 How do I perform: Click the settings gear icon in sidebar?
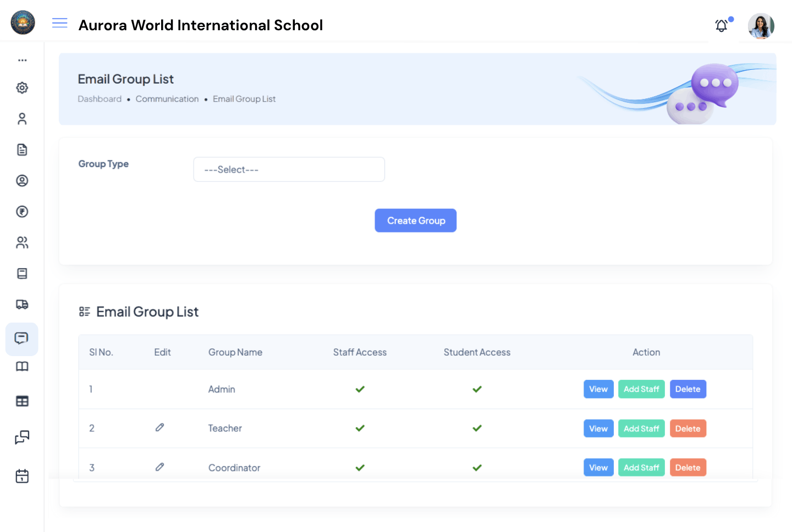tap(22, 87)
